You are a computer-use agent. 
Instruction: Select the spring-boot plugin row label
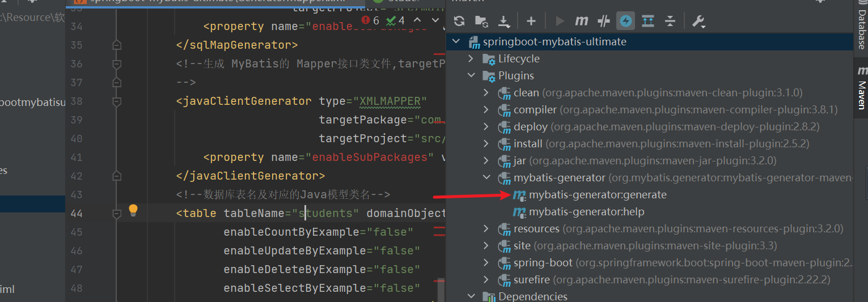coord(683,263)
